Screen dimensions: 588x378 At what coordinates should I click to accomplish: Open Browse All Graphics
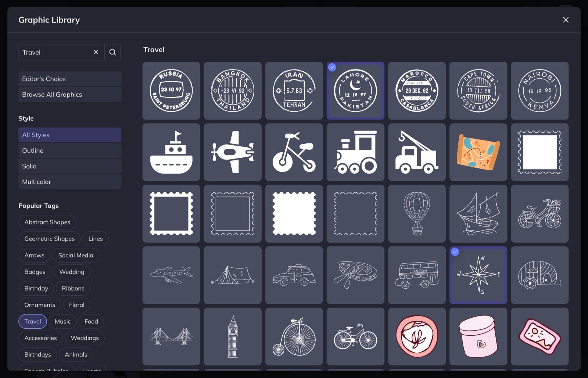pyautogui.click(x=70, y=94)
